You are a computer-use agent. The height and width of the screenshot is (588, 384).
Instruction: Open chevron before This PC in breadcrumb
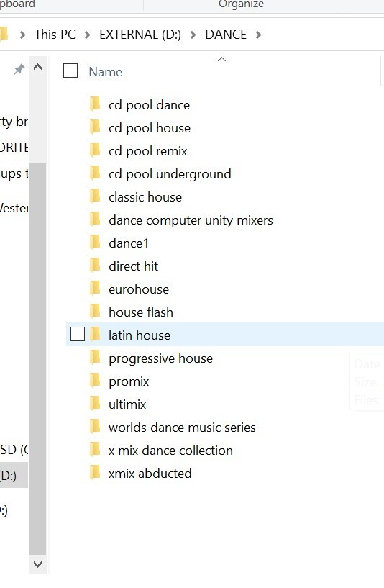point(22,35)
